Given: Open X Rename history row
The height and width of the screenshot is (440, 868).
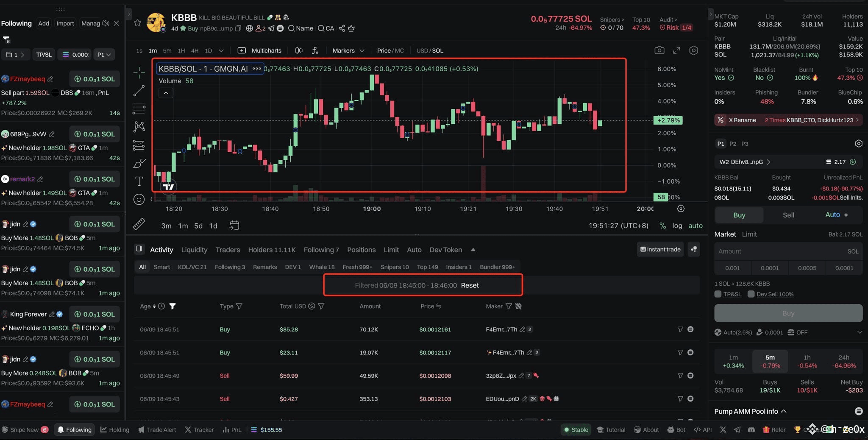Looking at the screenshot, I should [x=788, y=120].
